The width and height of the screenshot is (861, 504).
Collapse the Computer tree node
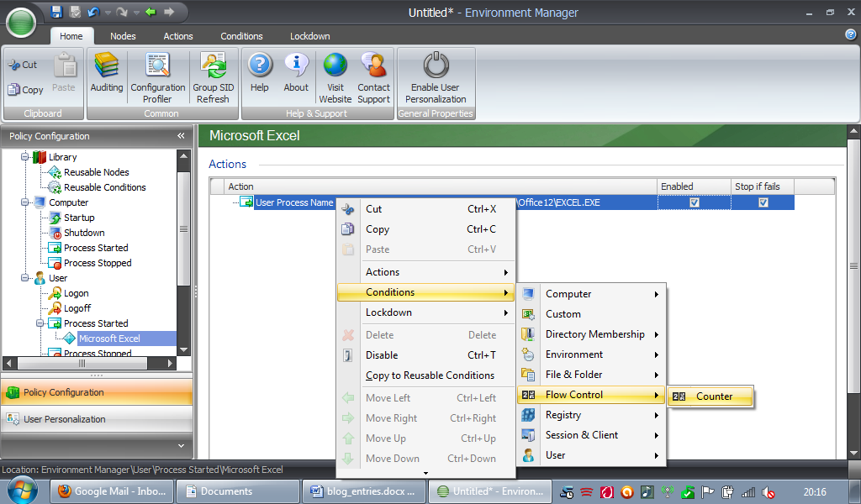coord(24,202)
